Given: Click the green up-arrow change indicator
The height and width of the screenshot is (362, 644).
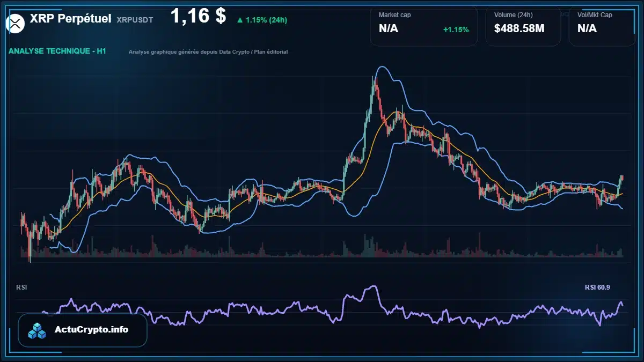Looking at the screenshot, I should point(239,20).
